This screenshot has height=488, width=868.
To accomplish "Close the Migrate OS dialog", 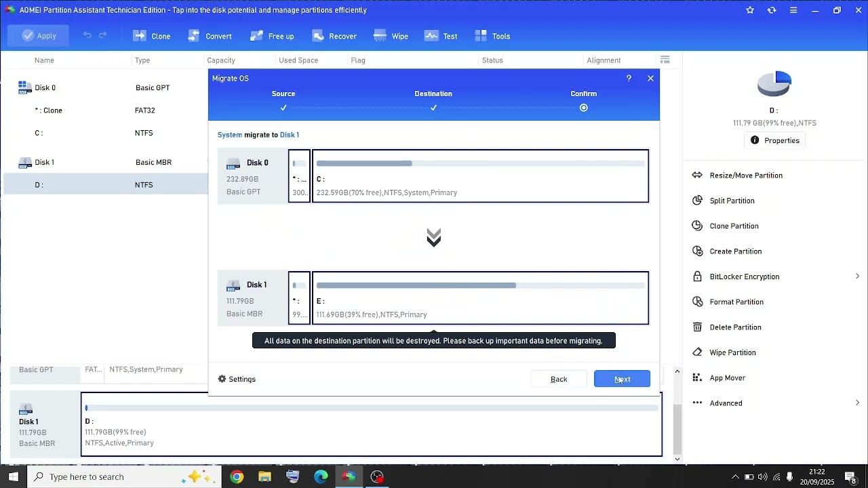I will 650,79.
